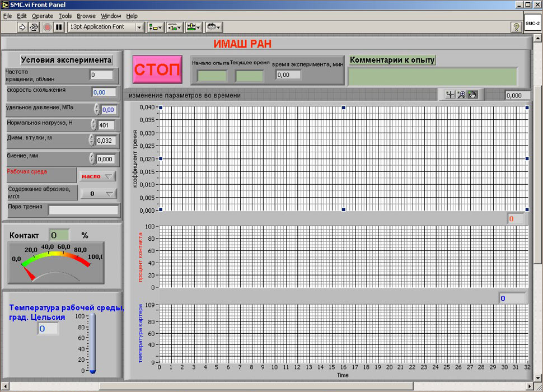Open the File menu
543x392 pixels.
[7, 16]
